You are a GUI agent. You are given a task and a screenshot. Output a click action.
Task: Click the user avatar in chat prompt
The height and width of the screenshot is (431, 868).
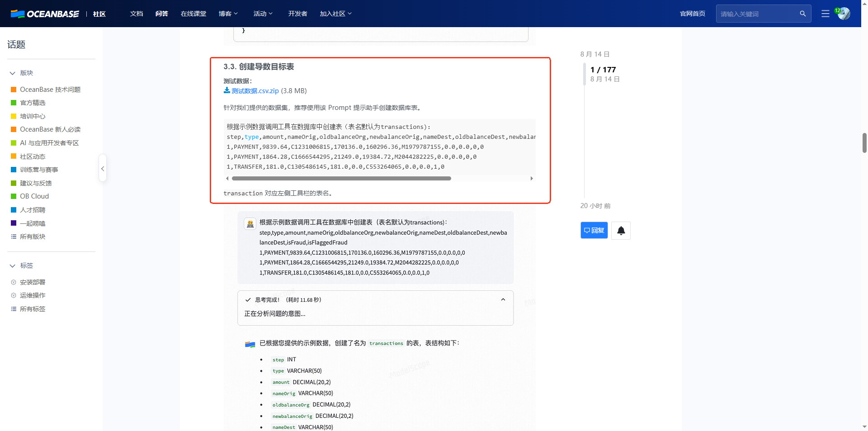tap(250, 223)
